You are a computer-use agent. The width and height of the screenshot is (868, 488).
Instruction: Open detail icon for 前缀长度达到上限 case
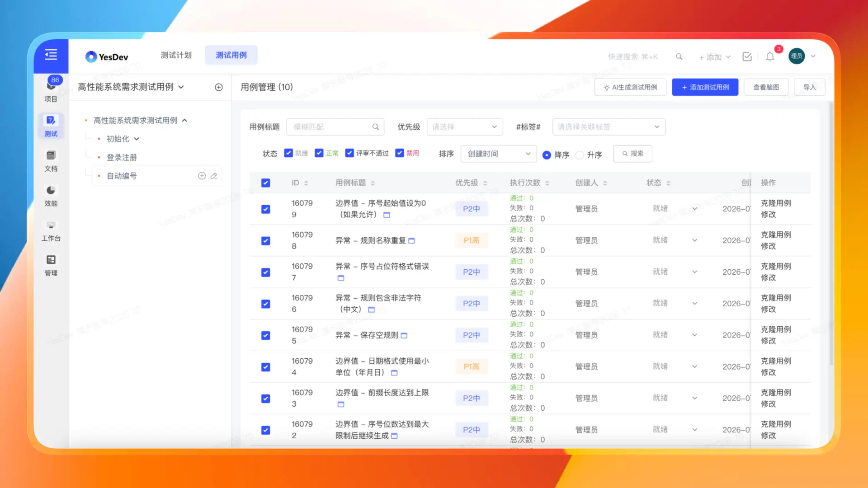pyautogui.click(x=341, y=404)
